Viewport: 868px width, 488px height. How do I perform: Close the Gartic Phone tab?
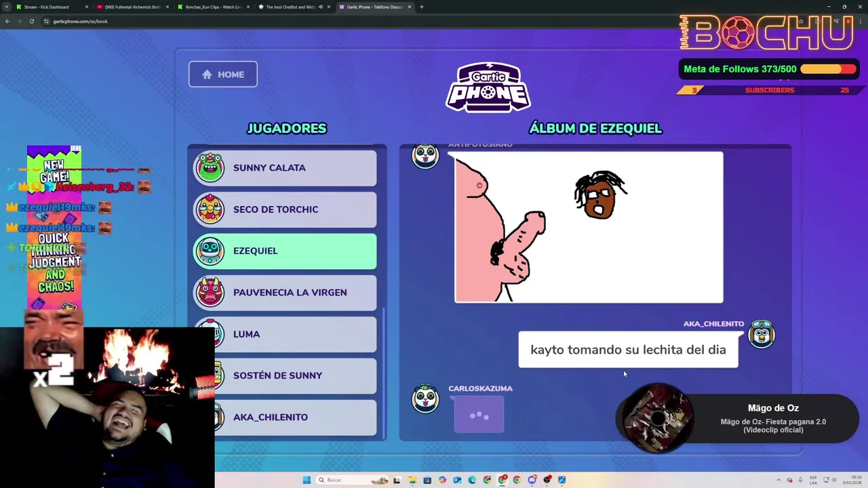(x=409, y=7)
